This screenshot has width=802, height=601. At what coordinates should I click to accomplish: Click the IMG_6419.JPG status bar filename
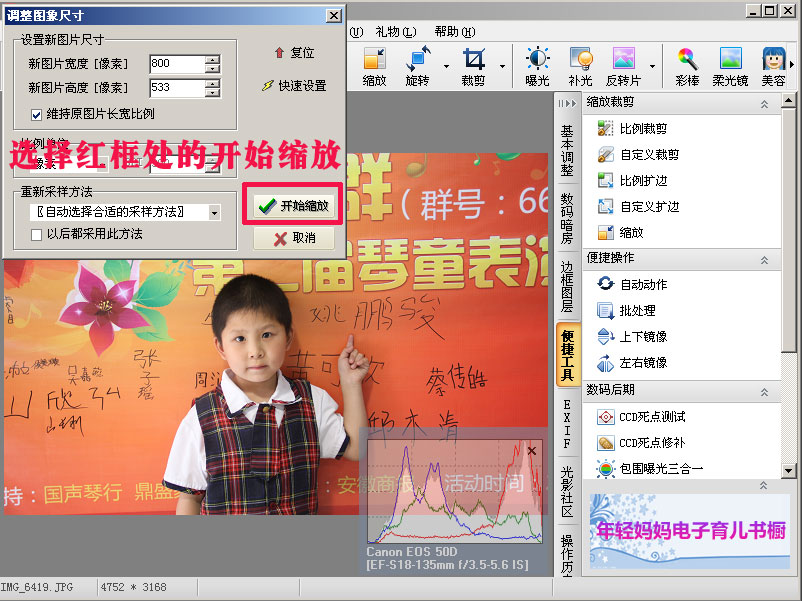click(37, 587)
